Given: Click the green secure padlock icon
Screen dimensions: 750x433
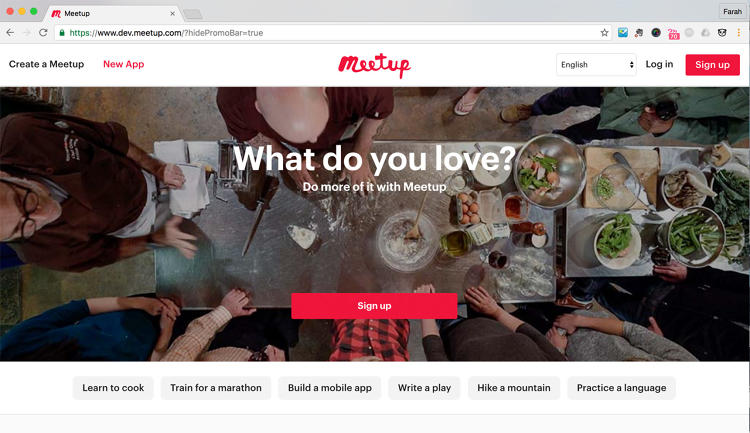Looking at the screenshot, I should [x=62, y=33].
